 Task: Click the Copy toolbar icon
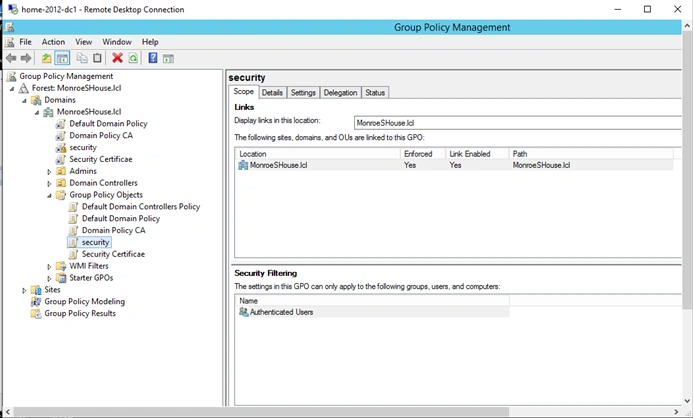pos(82,58)
